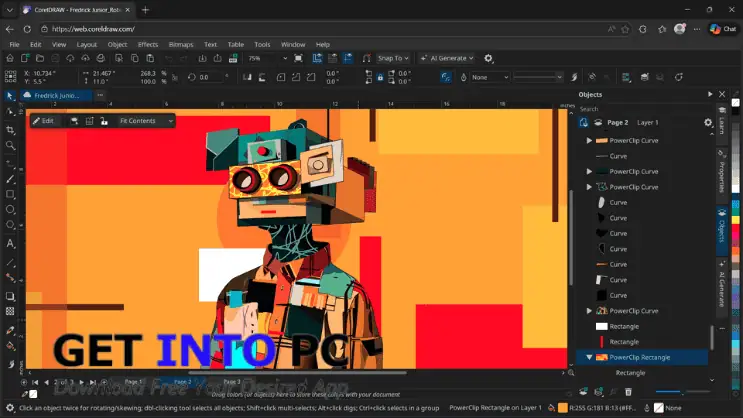The image size is (743, 418).
Task: Open the AI Generate dropdown
Action: (x=447, y=58)
